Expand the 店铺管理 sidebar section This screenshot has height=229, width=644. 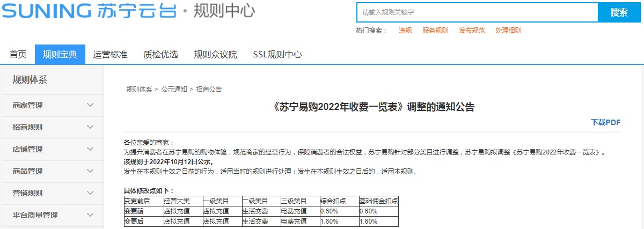[90, 149]
